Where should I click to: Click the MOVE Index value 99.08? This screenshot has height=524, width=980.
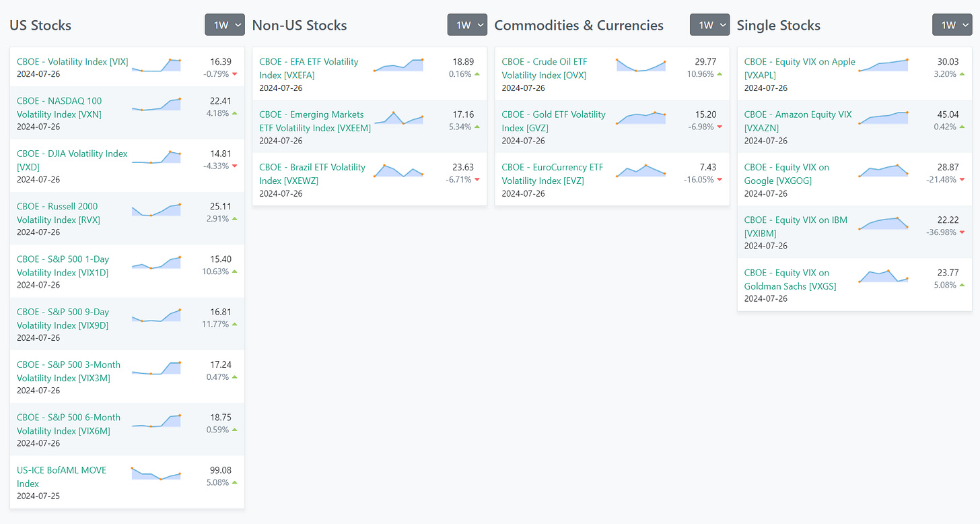[221, 470]
